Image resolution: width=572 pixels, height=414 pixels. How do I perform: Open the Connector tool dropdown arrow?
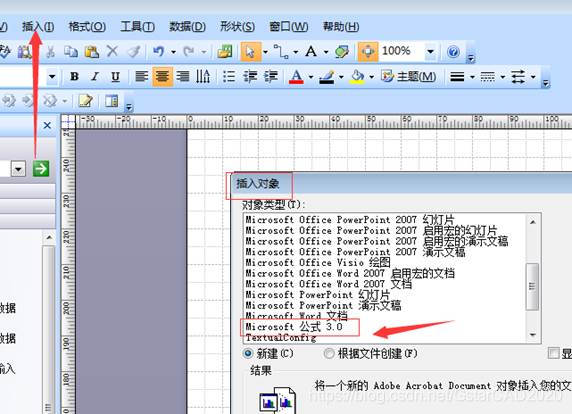click(295, 52)
